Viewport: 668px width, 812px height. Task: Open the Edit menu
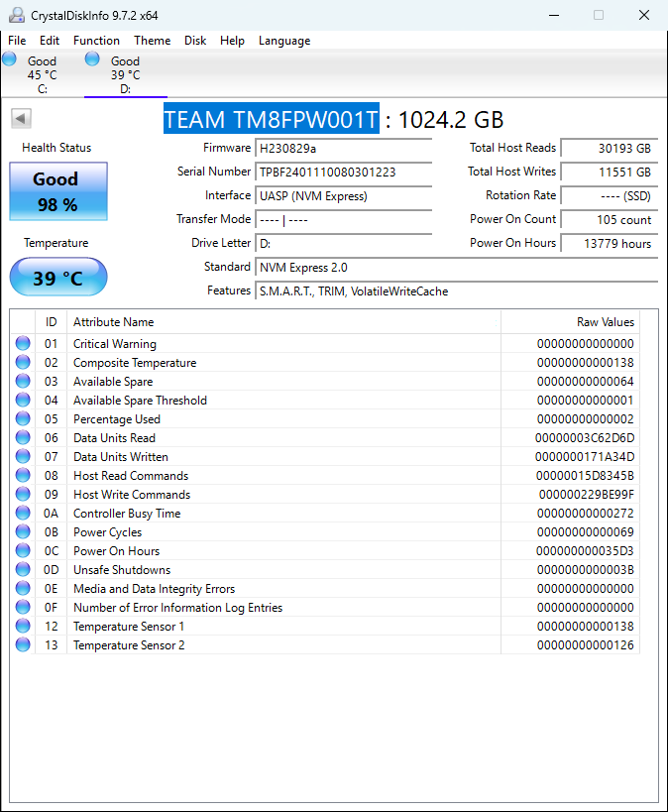[50, 41]
